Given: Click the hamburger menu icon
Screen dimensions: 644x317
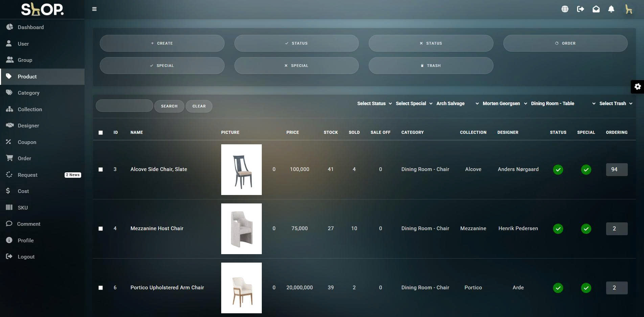Looking at the screenshot, I should 94,9.
